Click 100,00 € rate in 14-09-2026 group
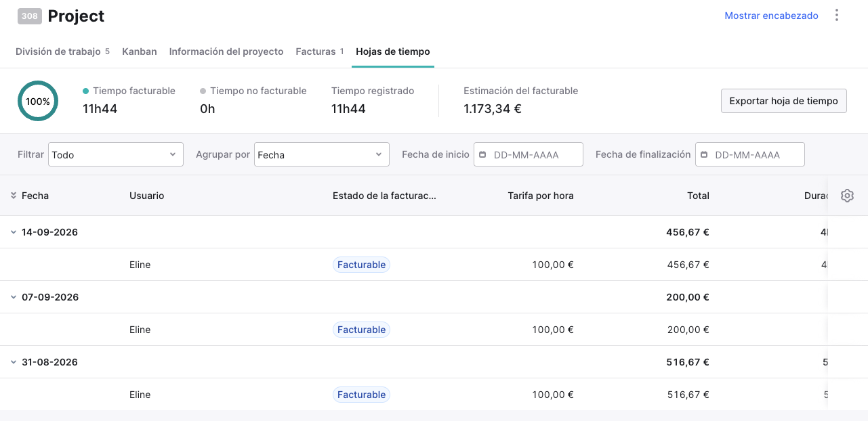 (553, 265)
